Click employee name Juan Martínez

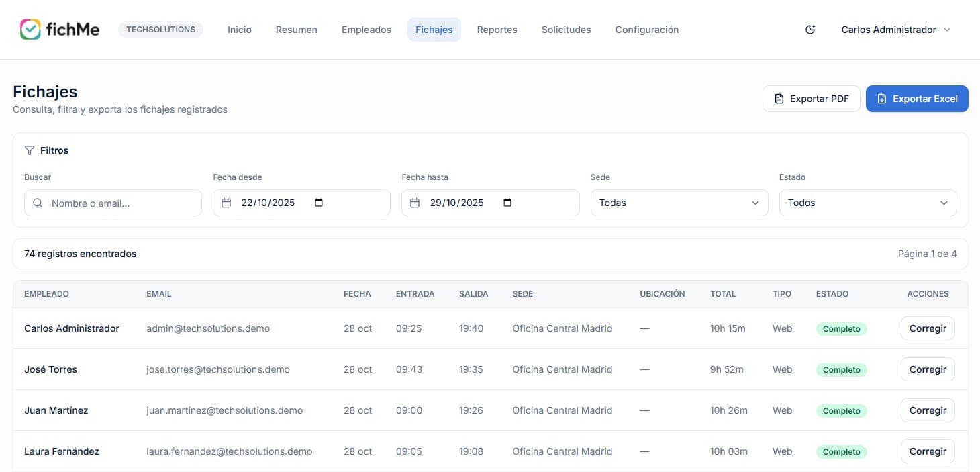(x=56, y=410)
